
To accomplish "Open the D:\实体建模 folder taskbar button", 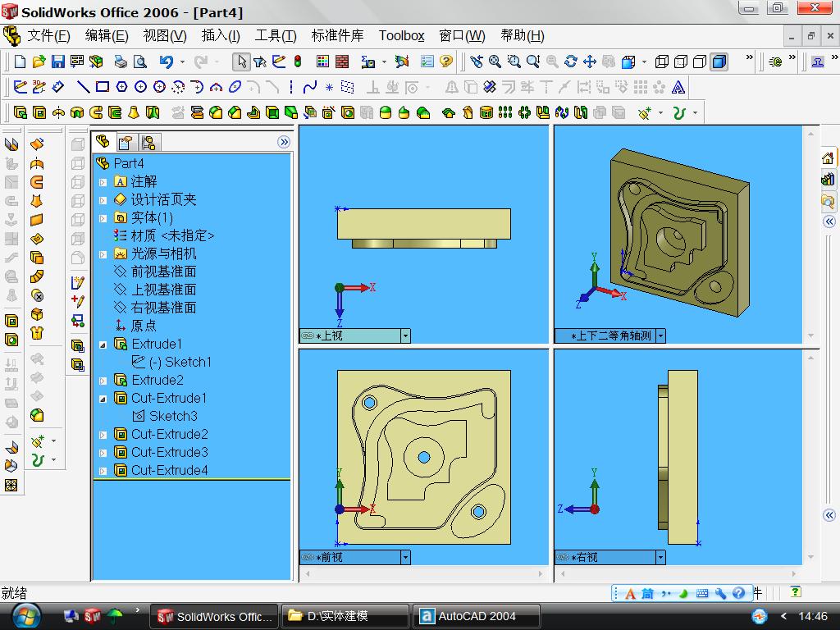I will (345, 616).
